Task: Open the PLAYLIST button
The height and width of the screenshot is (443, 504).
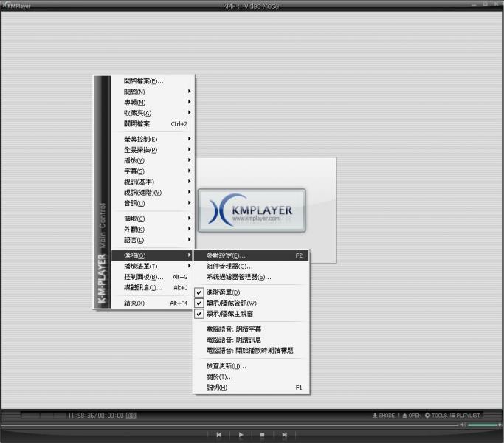Action: pos(465,416)
